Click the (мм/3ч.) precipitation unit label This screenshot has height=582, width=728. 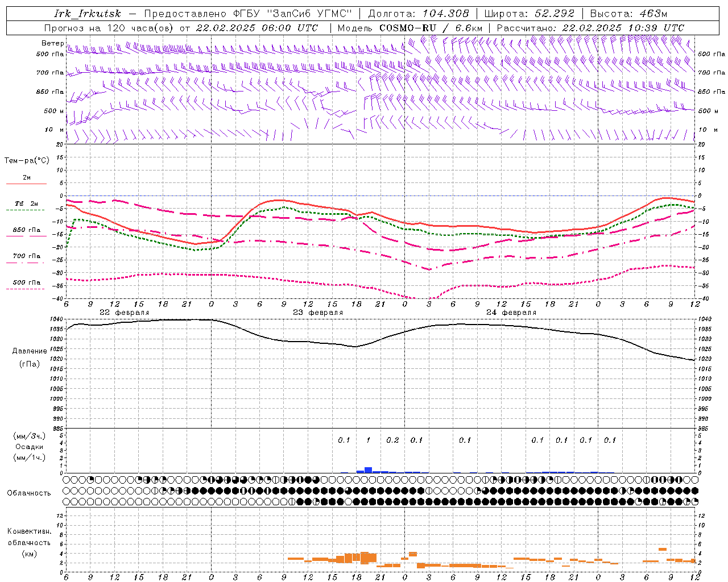[30, 436]
